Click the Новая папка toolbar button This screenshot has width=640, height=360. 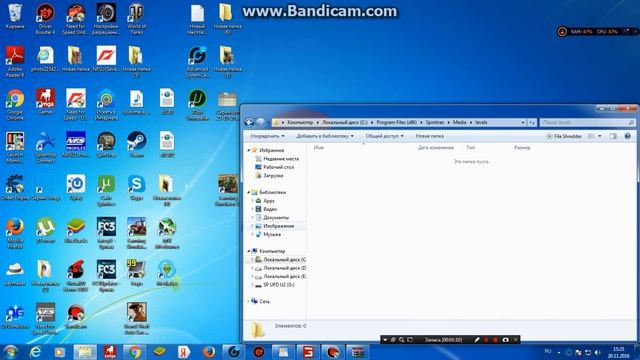[x=429, y=136]
